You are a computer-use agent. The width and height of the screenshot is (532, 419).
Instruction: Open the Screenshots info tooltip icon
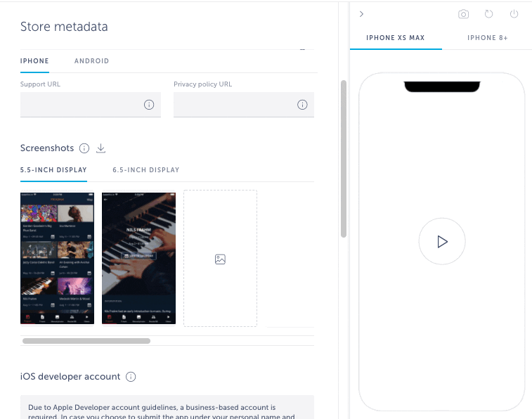pos(84,148)
